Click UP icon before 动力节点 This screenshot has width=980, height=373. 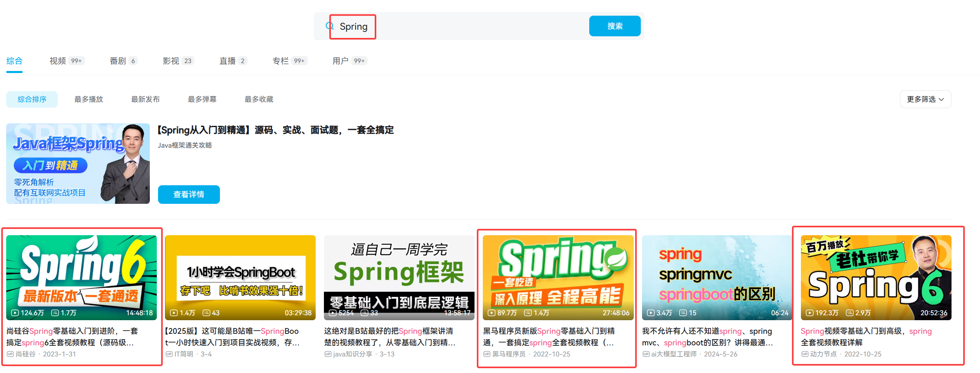805,354
